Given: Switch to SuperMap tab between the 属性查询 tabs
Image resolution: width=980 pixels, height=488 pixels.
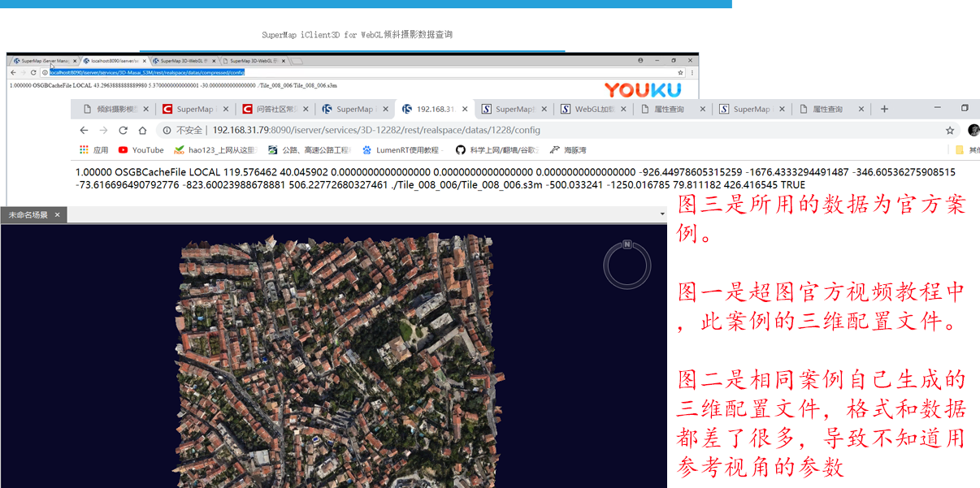Looking at the screenshot, I should (752, 109).
